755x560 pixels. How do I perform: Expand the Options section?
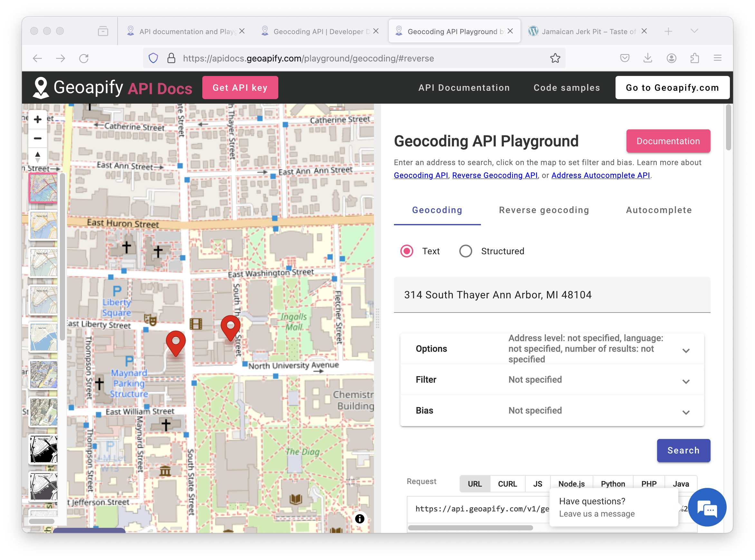[x=552, y=349]
